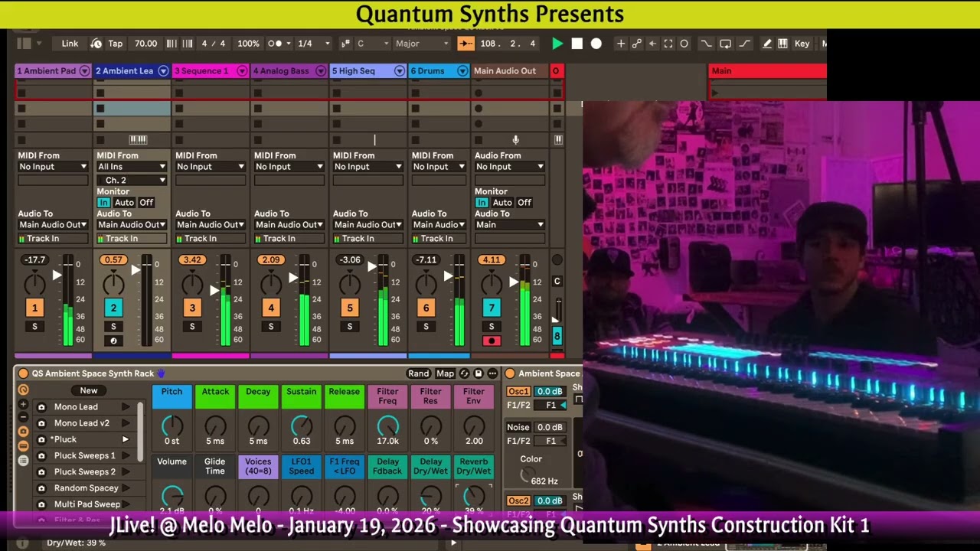Click track 1 volume fader handle
Viewport: 980px width, 551px height.
click(57, 275)
